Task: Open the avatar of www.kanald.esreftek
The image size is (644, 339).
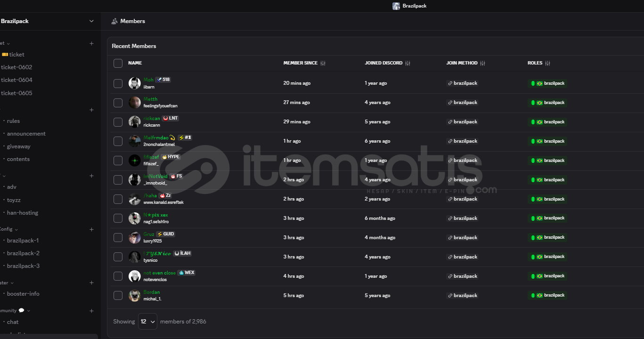Action: (135, 199)
